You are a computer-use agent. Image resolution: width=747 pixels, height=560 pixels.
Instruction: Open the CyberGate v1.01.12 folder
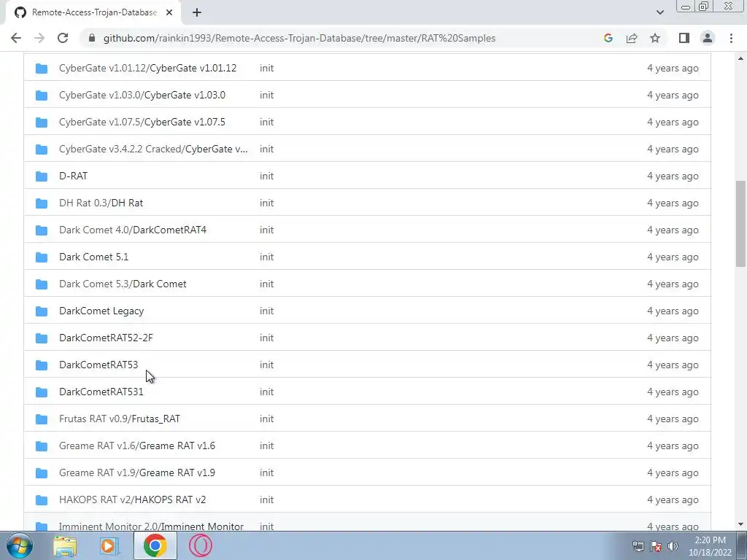[147, 68]
